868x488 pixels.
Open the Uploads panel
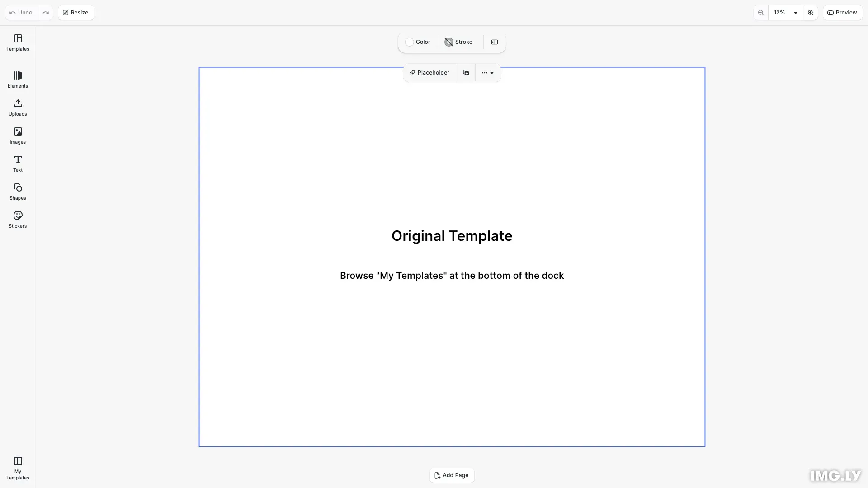(x=18, y=108)
